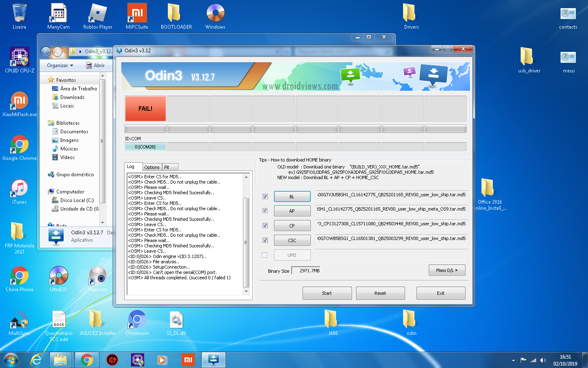Viewport: 588px width, 368px height.
Task: Click the Exit button in Odin
Action: pos(441,293)
